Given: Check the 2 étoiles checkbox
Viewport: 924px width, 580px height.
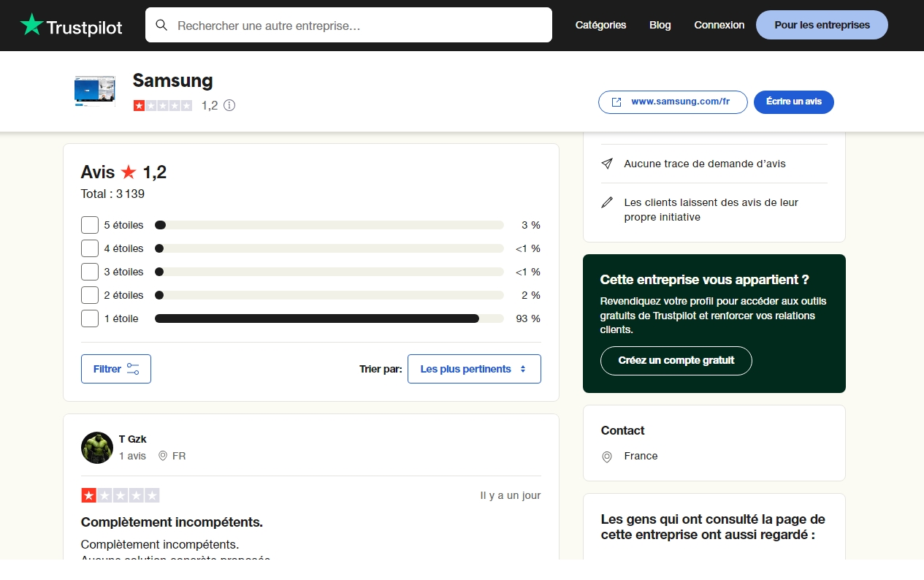Looking at the screenshot, I should tap(90, 295).
